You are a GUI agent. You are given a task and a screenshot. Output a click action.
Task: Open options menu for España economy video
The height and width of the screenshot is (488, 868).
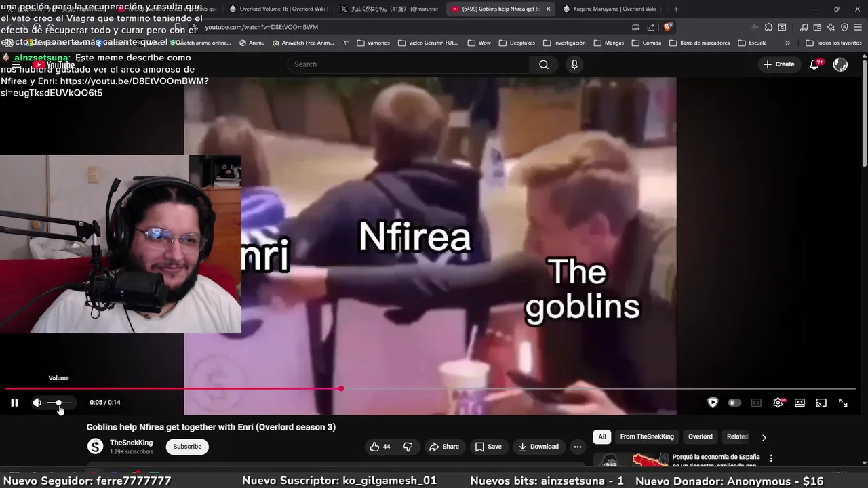click(x=771, y=458)
